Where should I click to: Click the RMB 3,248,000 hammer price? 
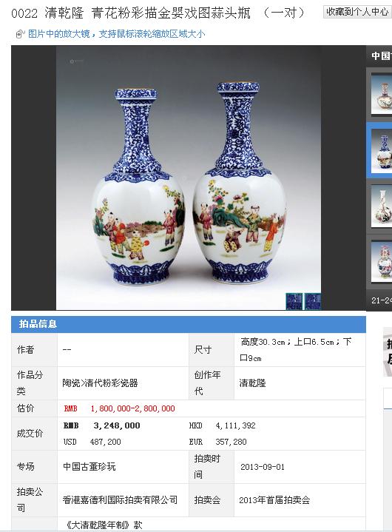[x=102, y=425]
